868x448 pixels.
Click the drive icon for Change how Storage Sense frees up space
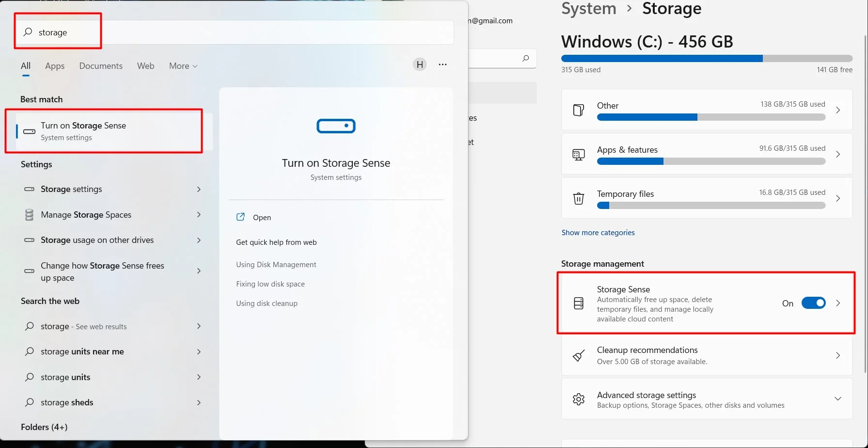click(x=30, y=271)
